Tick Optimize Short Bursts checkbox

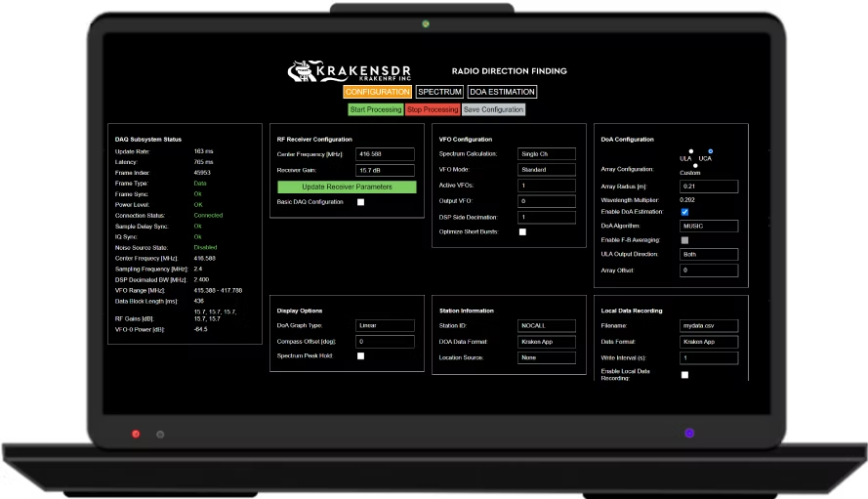point(522,232)
